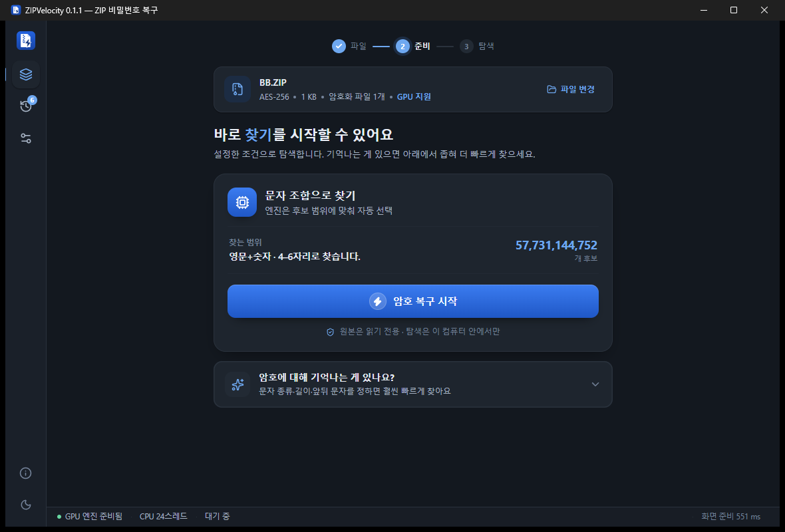Screen dimensions: 785x532
Task: Click GPU 엔진 준비됨 status indicator
Action: coord(90,516)
